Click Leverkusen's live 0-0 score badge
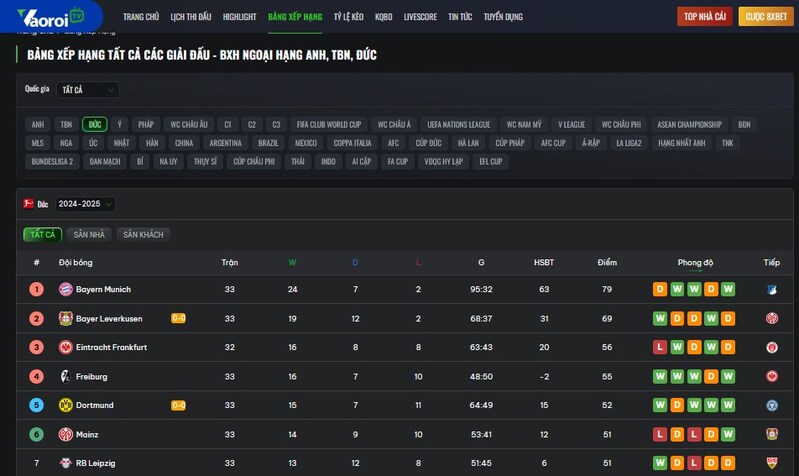 pos(178,319)
